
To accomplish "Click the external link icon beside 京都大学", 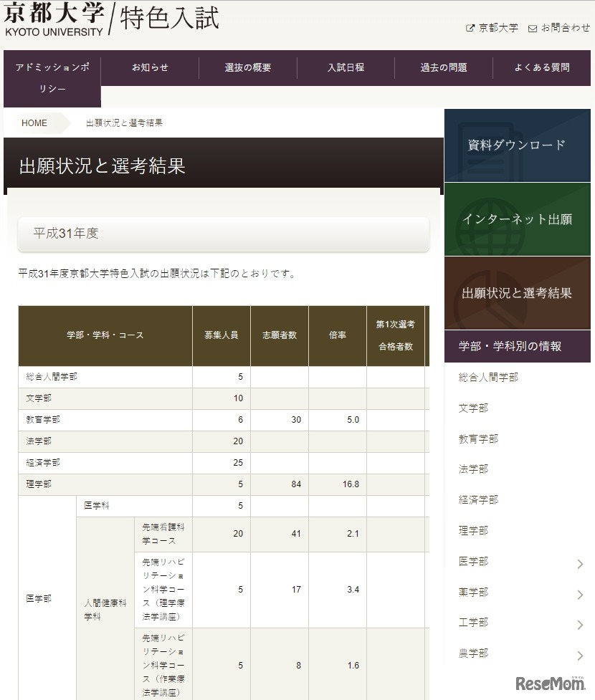I will pos(470,29).
